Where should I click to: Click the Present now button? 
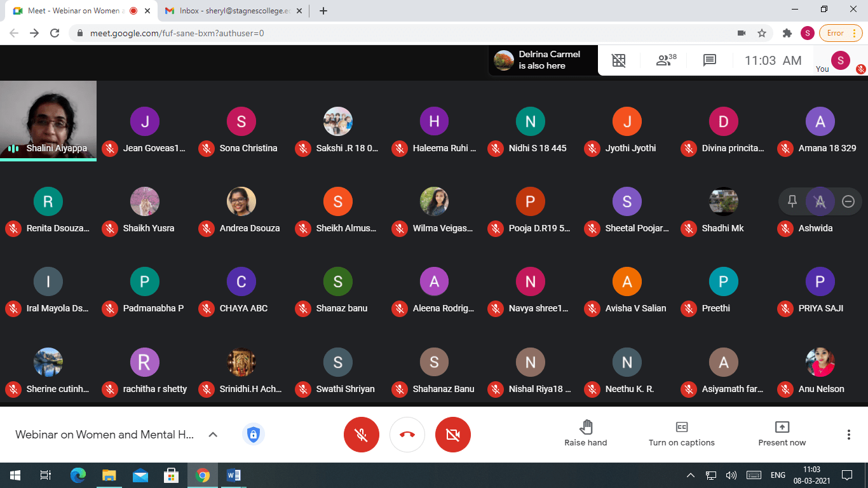tap(782, 433)
